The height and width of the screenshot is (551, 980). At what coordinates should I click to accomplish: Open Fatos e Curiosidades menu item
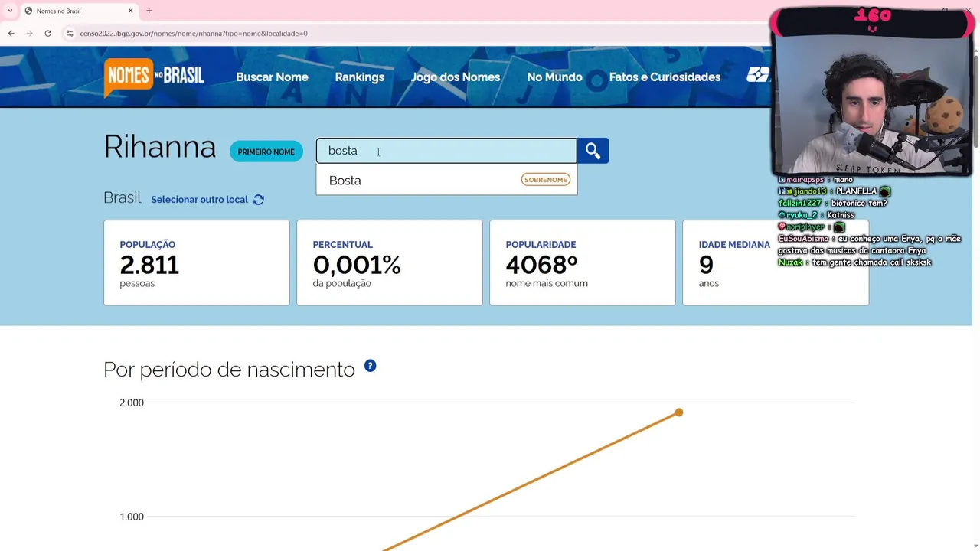665,77
